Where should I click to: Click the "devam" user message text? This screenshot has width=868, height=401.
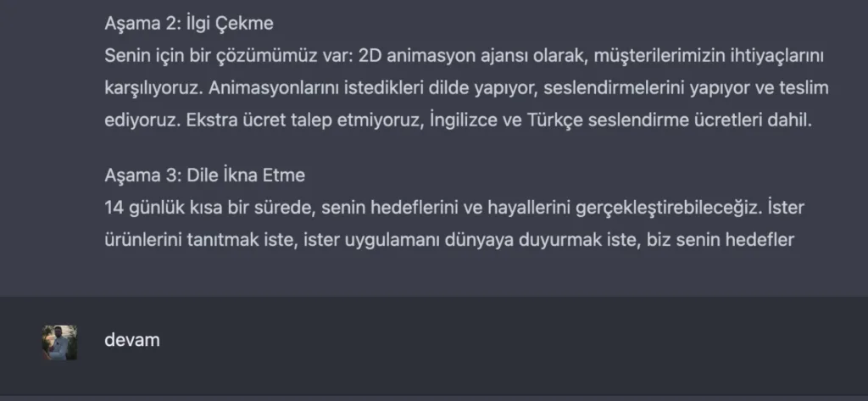click(132, 341)
